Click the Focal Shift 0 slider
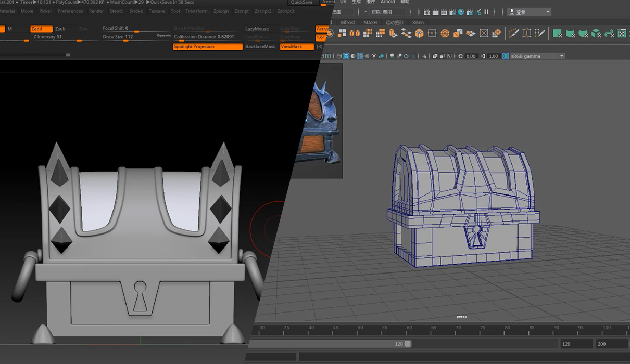This screenshot has height=364, width=630. click(136, 29)
